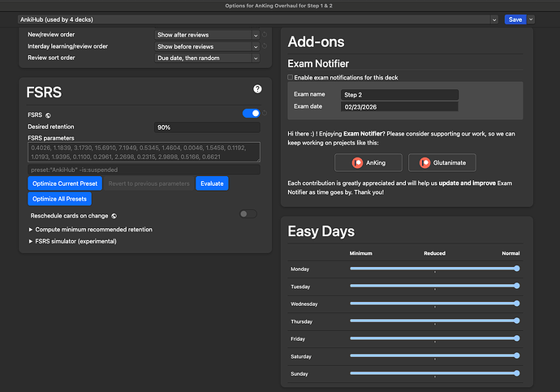Viewport: 560px width, 392px height.
Task: Expand FSRS simulator (experimental)
Action: [73, 241]
